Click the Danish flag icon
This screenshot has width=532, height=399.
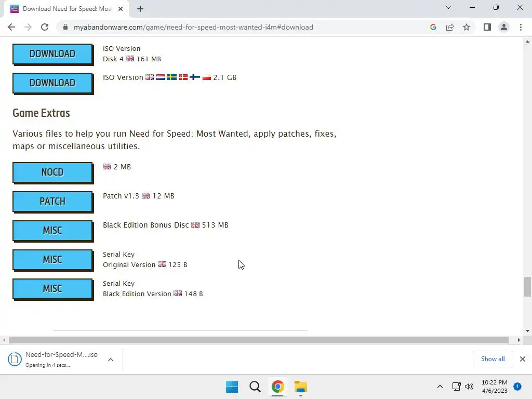[183, 77]
